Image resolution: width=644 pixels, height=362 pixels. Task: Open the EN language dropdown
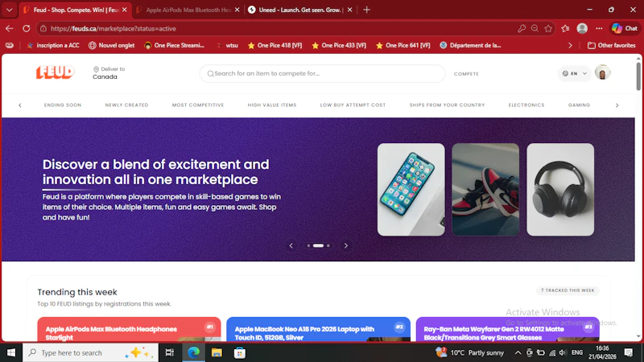[x=575, y=73]
